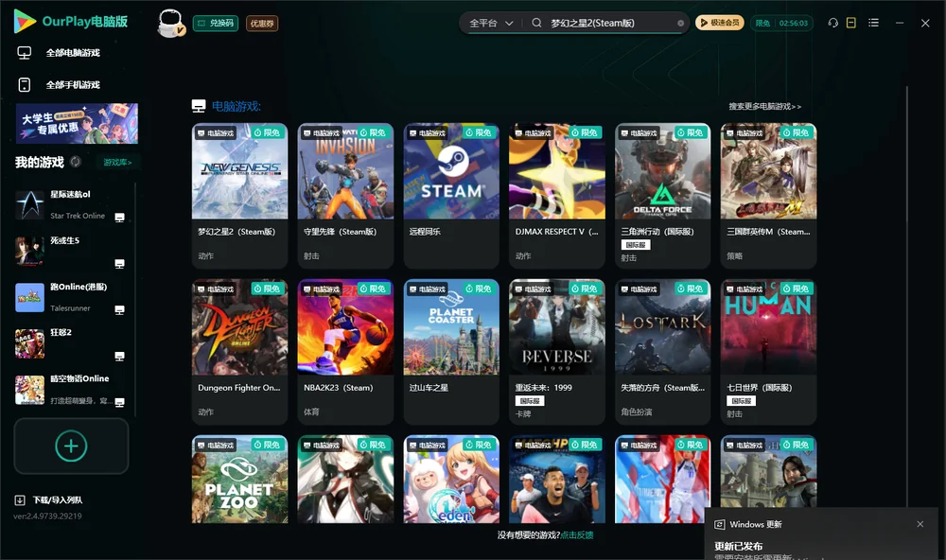This screenshot has height=560, width=946.
Task: Click the customer service headset icon
Action: tap(832, 23)
